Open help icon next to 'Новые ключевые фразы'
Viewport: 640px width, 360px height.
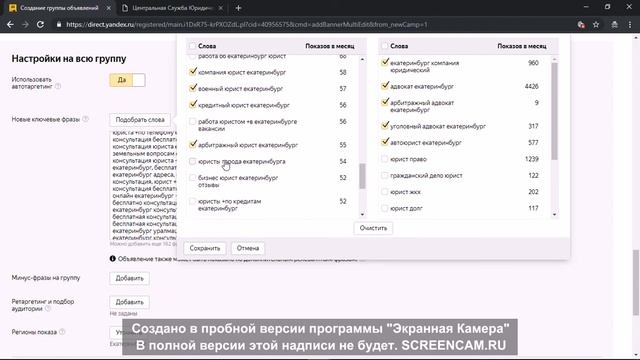point(85,119)
